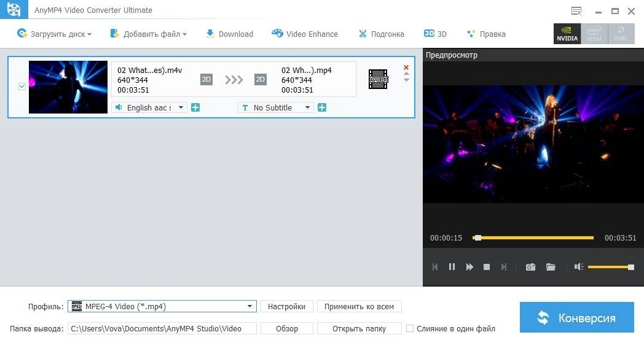Screen dimensions: 644x351
Task: Click the Настройки button
Action: (x=287, y=306)
